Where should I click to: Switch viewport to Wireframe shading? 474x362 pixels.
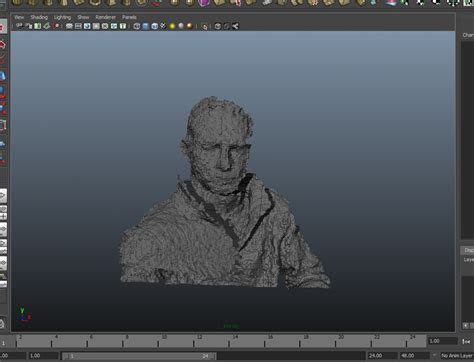pos(137,26)
